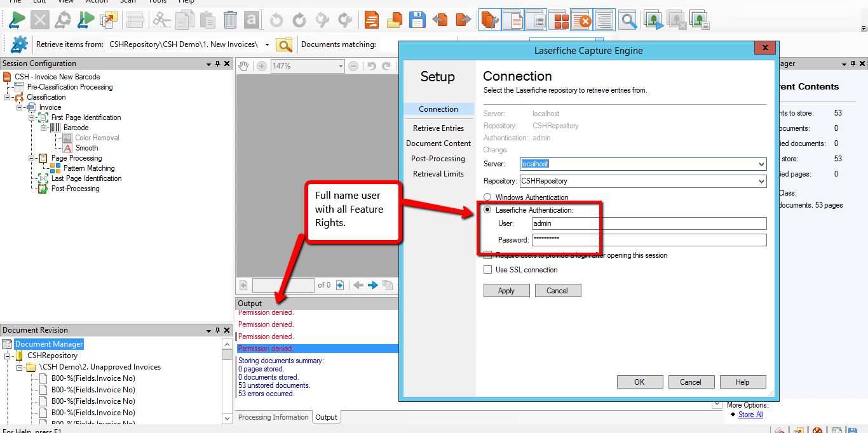Select Windows Authentication radio button
868x433 pixels.
tap(488, 197)
